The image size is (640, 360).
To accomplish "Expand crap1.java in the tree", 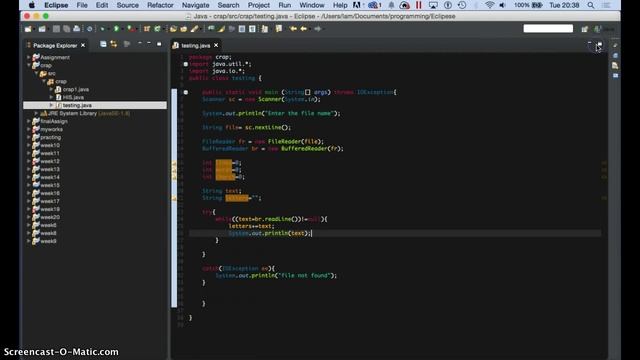I will point(51,89).
